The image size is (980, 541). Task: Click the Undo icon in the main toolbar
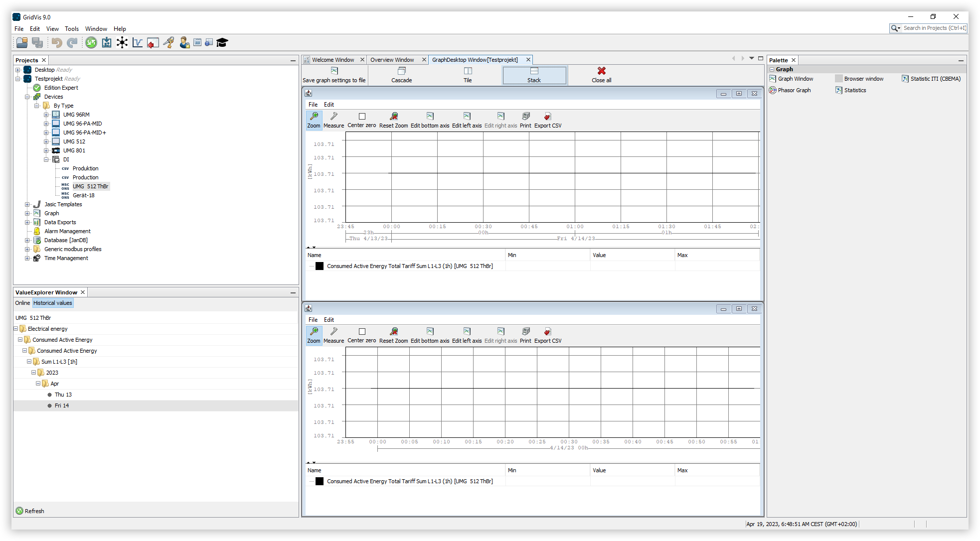pos(57,42)
